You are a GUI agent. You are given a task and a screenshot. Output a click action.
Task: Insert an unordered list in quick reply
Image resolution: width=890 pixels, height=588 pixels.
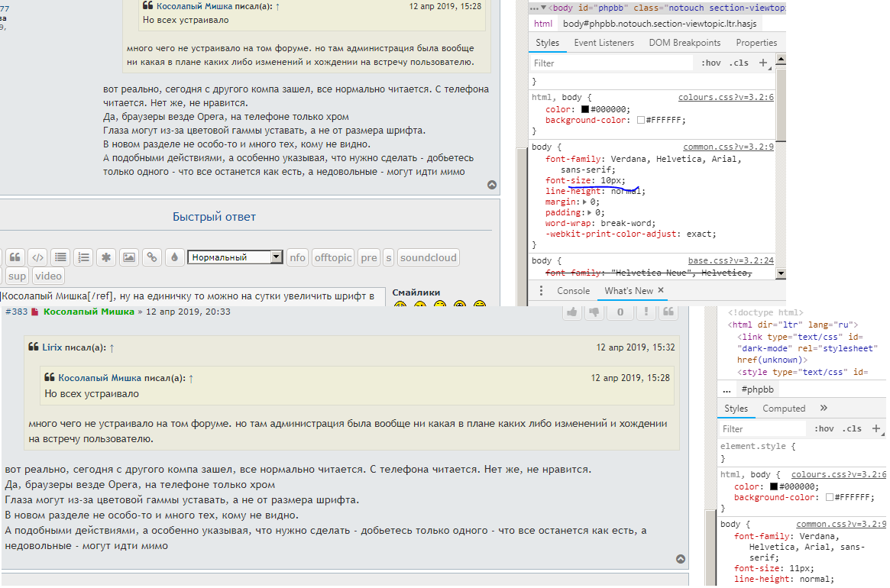point(60,257)
